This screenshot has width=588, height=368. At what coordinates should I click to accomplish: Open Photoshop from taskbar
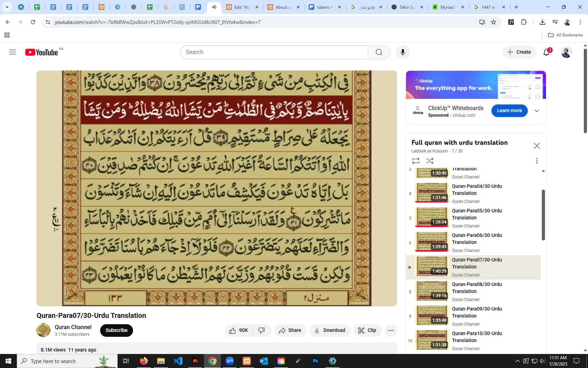(315, 361)
